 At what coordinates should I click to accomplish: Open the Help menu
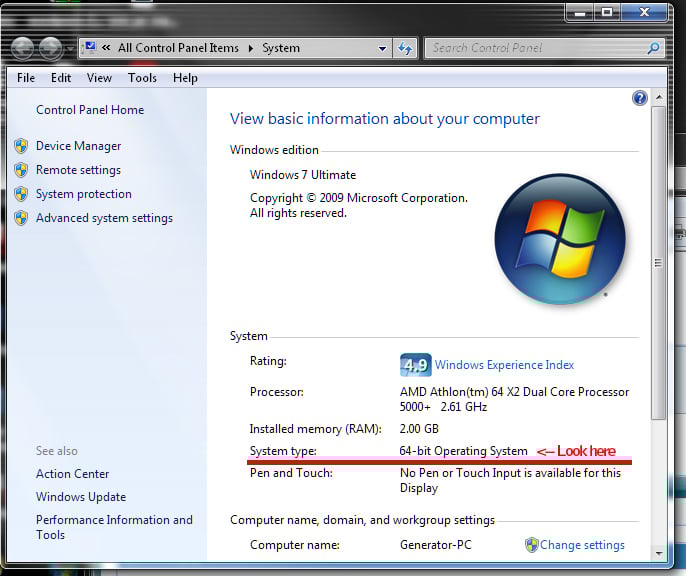click(185, 78)
